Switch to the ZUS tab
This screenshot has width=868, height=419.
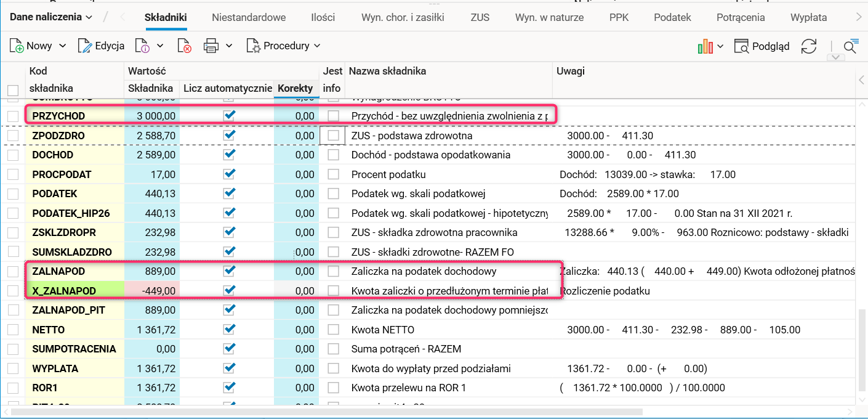(x=480, y=17)
